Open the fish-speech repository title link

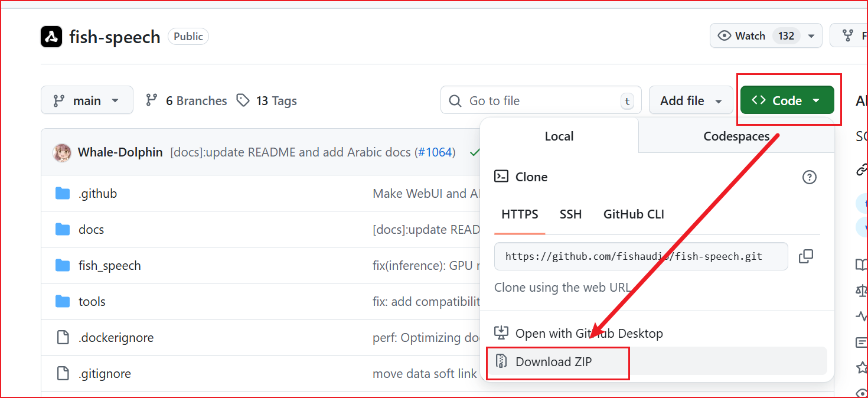coord(115,37)
